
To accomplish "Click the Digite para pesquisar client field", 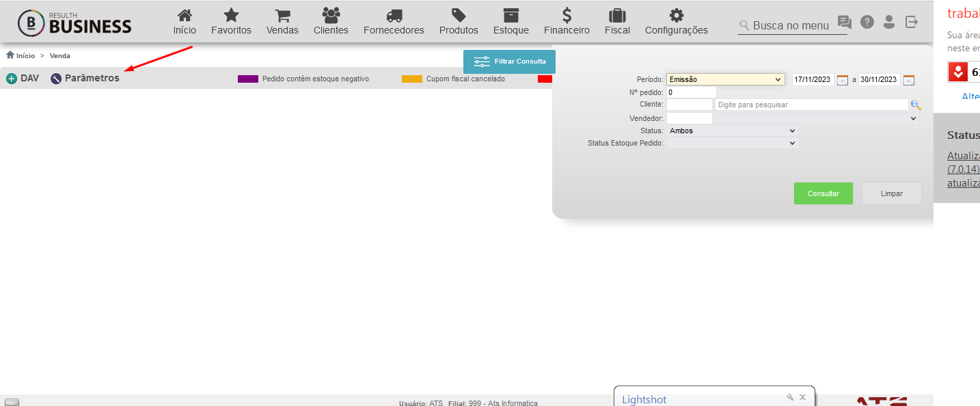I will coord(811,105).
